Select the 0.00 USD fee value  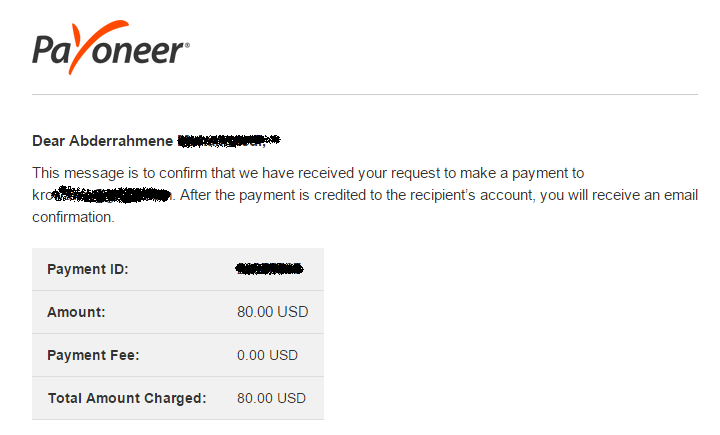(x=267, y=355)
